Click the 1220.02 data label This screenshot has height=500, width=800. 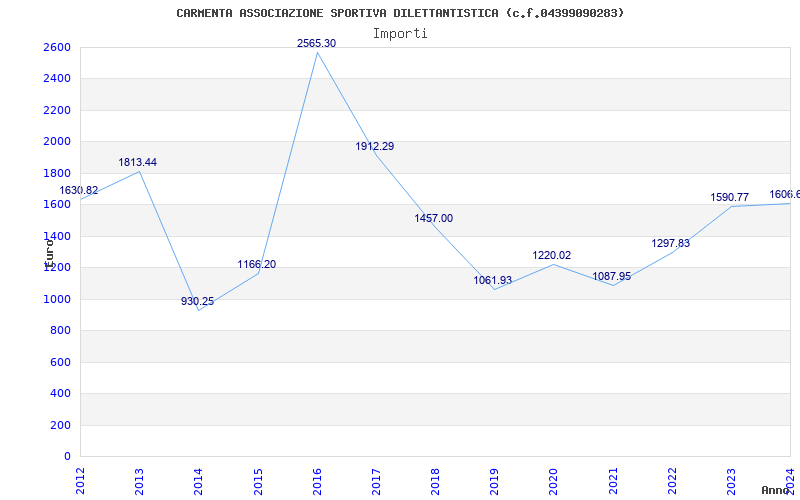click(552, 255)
